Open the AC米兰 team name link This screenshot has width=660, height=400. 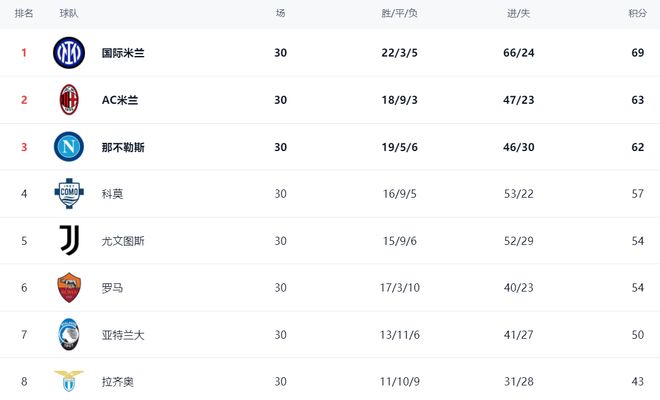click(120, 100)
